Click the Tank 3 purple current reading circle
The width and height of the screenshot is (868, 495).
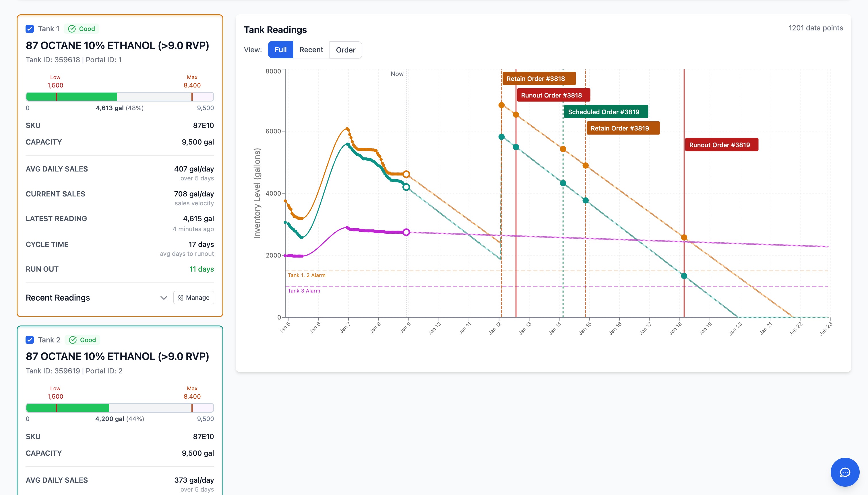[x=406, y=232]
